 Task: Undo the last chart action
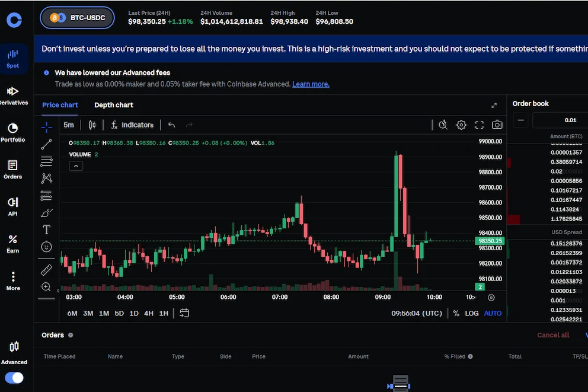point(172,125)
